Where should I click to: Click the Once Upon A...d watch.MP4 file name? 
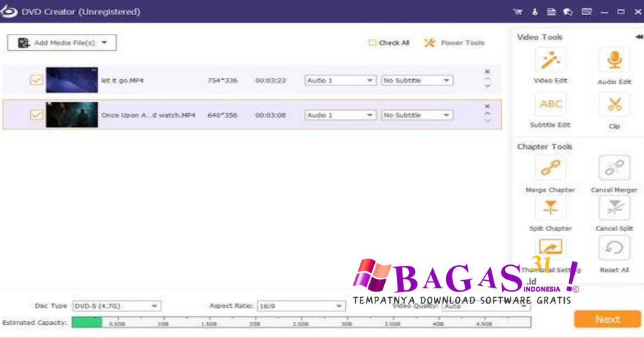pos(148,115)
